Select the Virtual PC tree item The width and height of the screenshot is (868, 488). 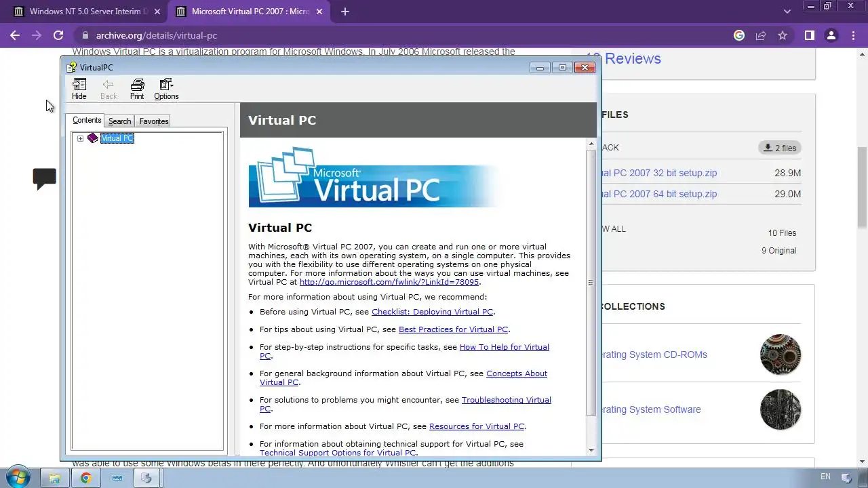click(117, 138)
